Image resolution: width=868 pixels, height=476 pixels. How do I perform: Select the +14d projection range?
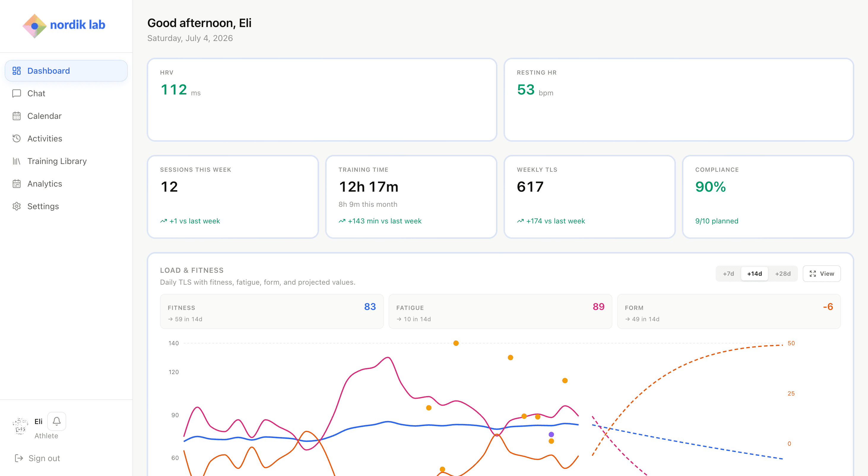[754, 274]
